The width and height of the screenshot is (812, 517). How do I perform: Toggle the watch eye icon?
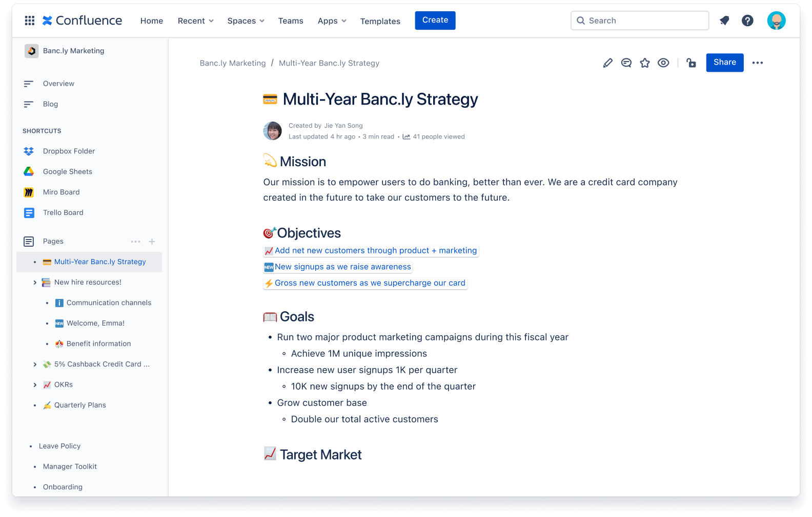(663, 63)
